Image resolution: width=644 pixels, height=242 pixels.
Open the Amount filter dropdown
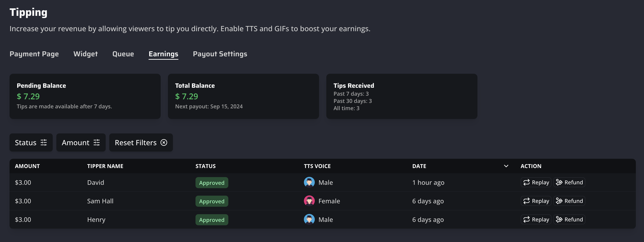coord(81,142)
